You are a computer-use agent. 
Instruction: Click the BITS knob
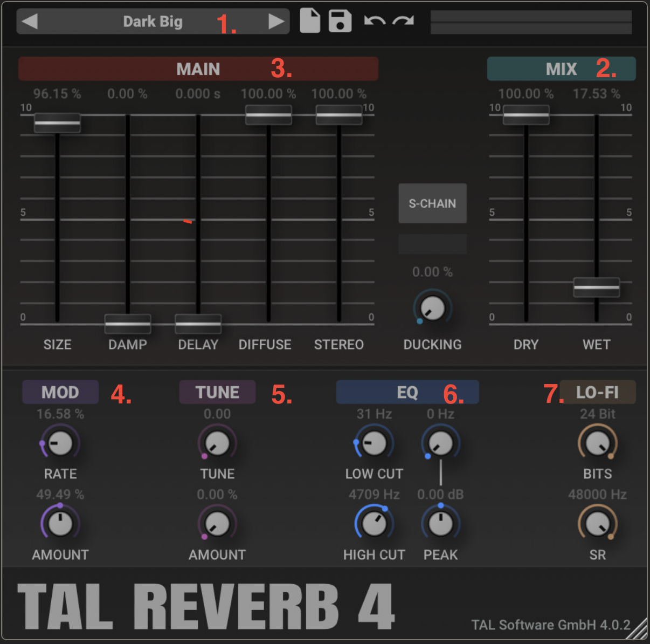pyautogui.click(x=598, y=443)
